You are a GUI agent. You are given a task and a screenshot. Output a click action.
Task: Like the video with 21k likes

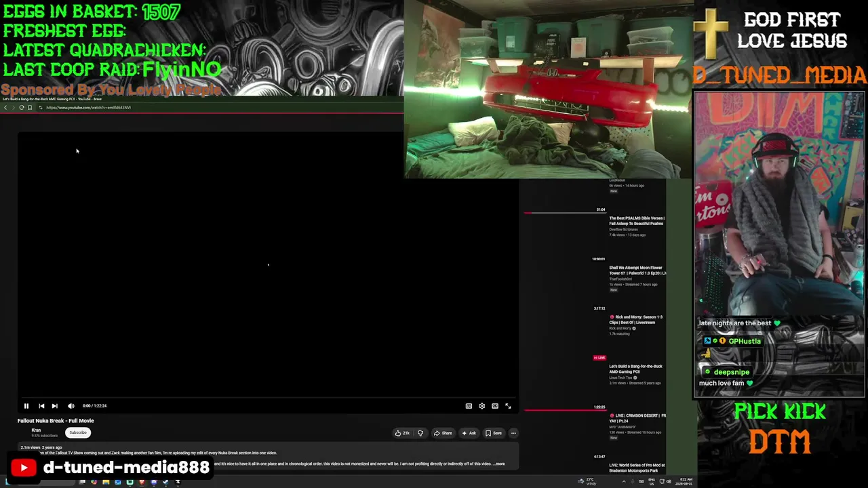[x=403, y=433]
